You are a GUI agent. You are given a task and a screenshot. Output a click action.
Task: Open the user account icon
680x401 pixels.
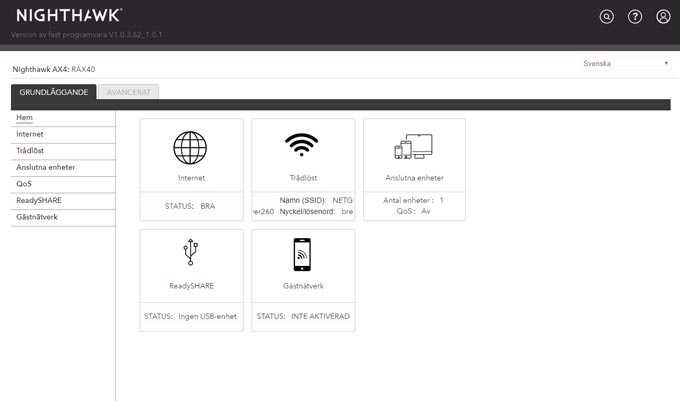click(x=663, y=16)
